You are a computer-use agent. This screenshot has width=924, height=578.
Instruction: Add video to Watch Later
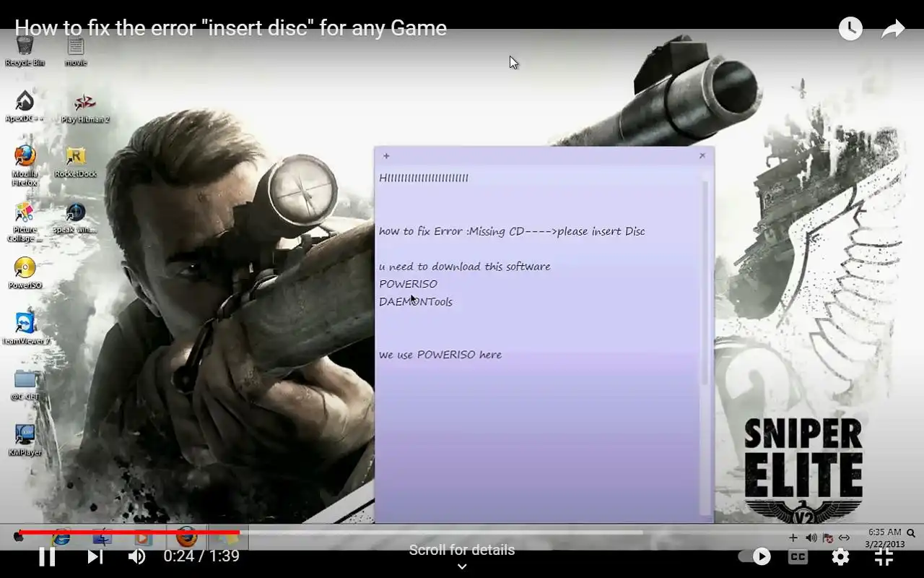click(850, 28)
